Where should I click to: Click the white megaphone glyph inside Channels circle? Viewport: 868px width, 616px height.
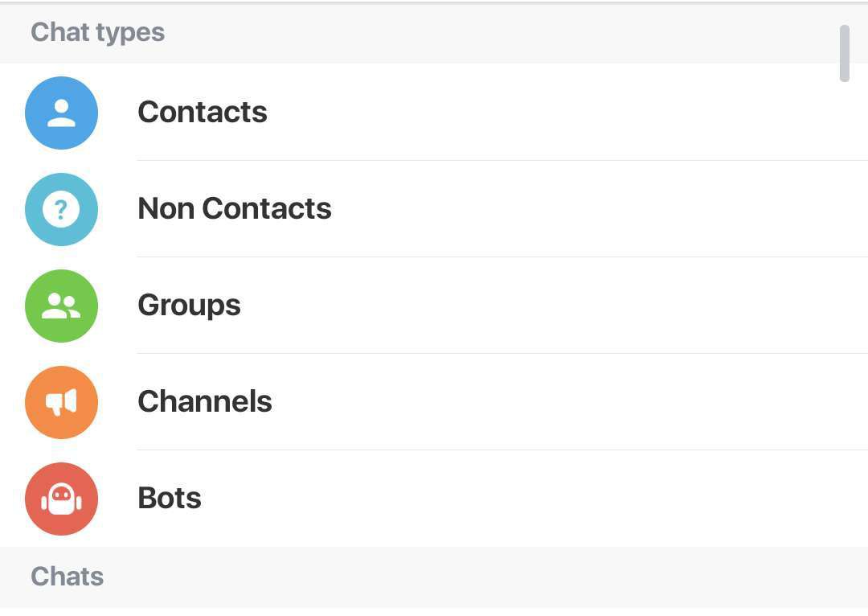tap(61, 402)
